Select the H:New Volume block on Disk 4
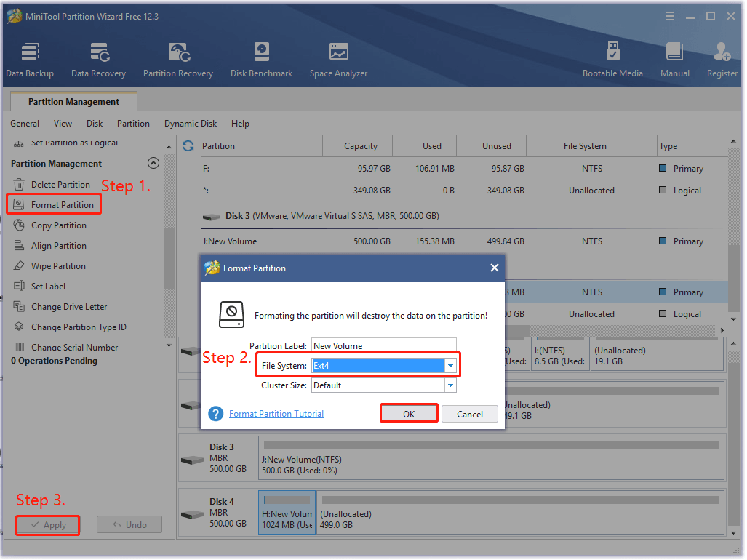Viewport: 747px width, 560px height. [287, 513]
